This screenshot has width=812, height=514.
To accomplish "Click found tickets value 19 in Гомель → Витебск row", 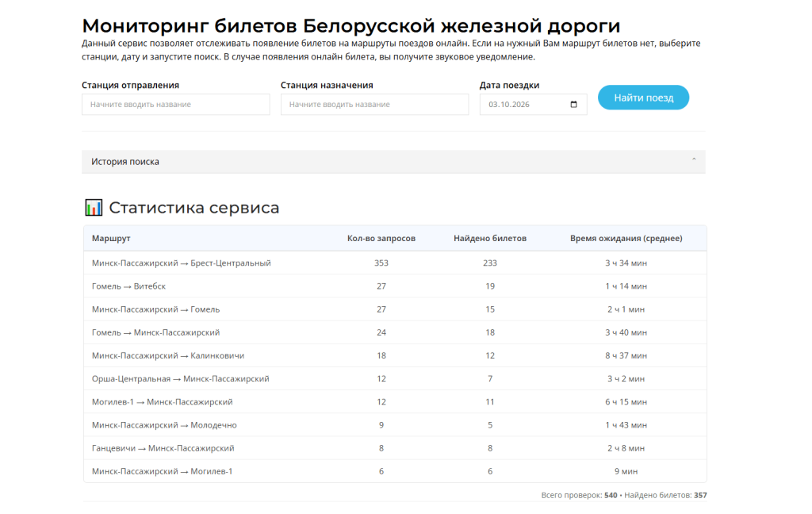I will pyautogui.click(x=490, y=286).
